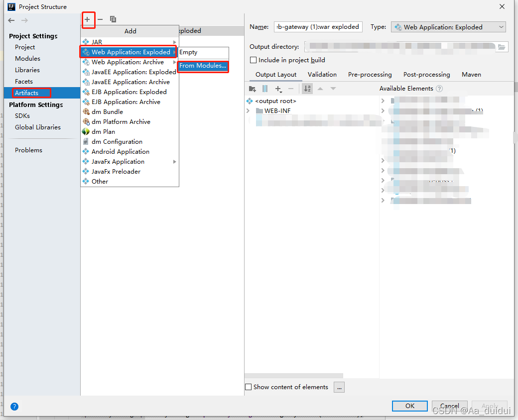Choose Empty submenu option
The image size is (518, 420).
[x=203, y=52]
